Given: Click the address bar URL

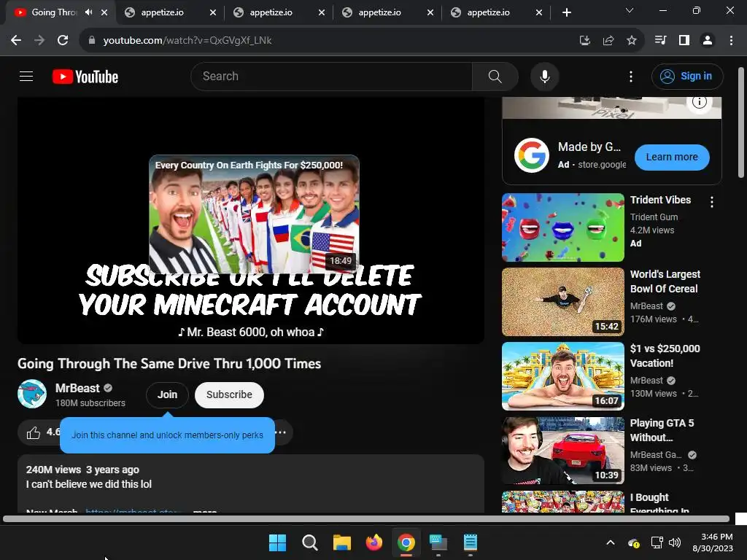Looking at the screenshot, I should pyautogui.click(x=187, y=41).
